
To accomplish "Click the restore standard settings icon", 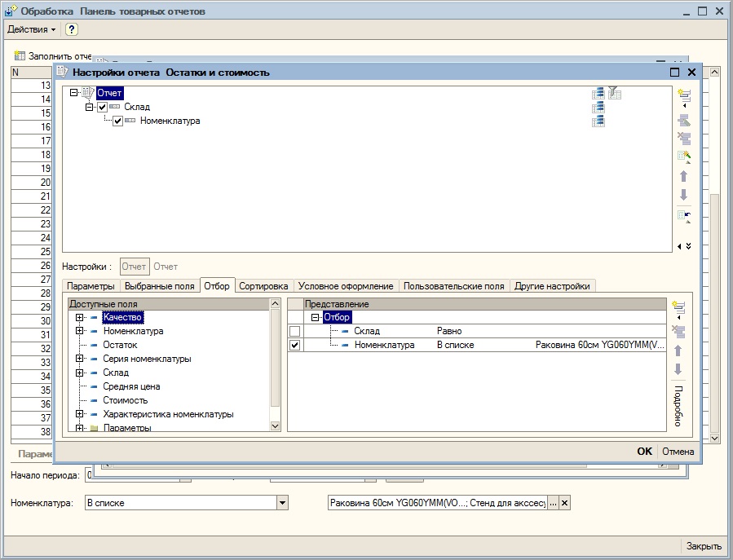I will (683, 216).
